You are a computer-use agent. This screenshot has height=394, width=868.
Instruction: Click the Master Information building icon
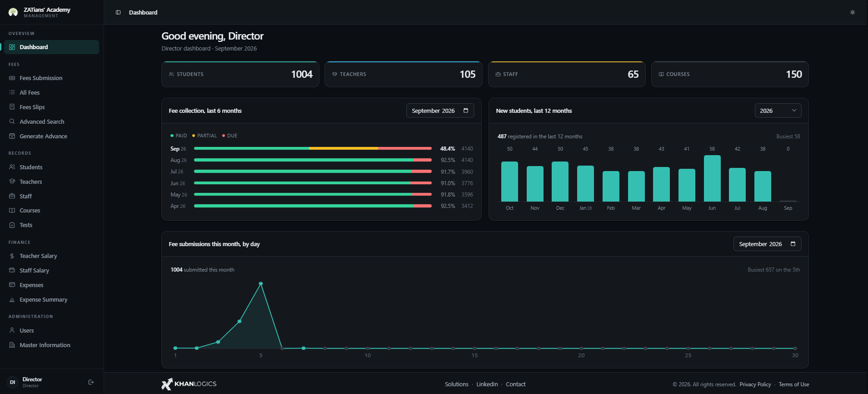12,345
